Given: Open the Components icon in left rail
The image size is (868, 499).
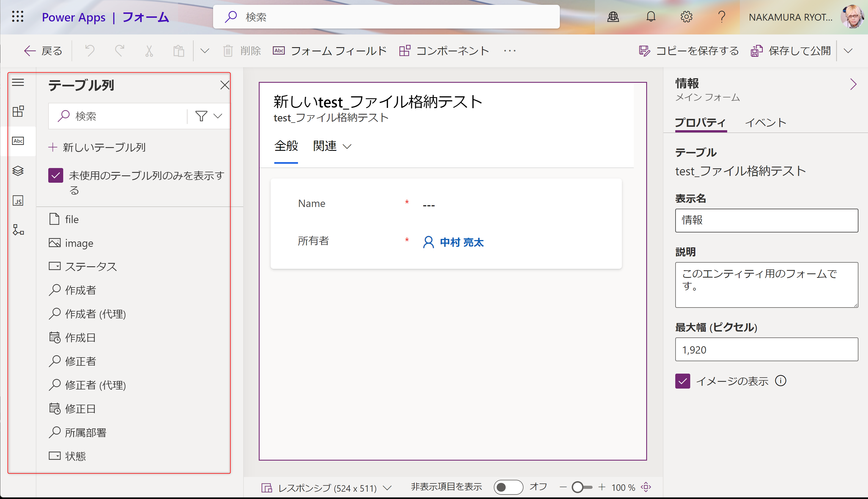Looking at the screenshot, I should tap(18, 111).
